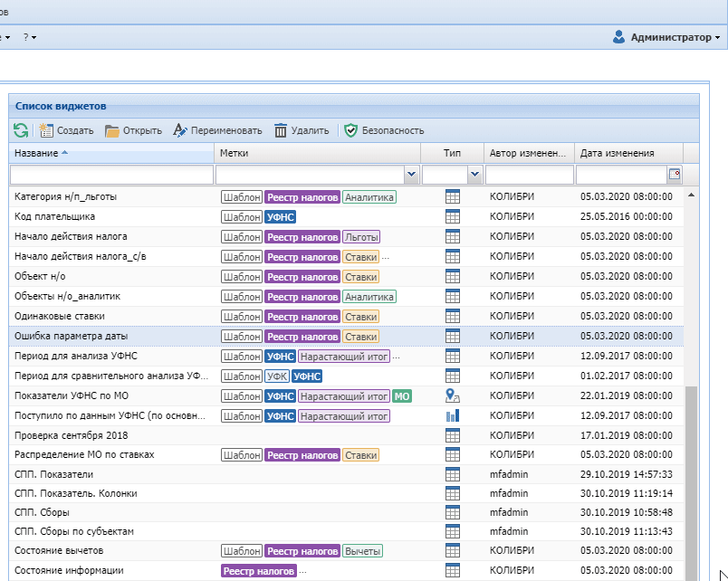Click the Льготы tag in Начало действия налога row
Image resolution: width=728 pixels, height=581 pixels.
click(361, 237)
